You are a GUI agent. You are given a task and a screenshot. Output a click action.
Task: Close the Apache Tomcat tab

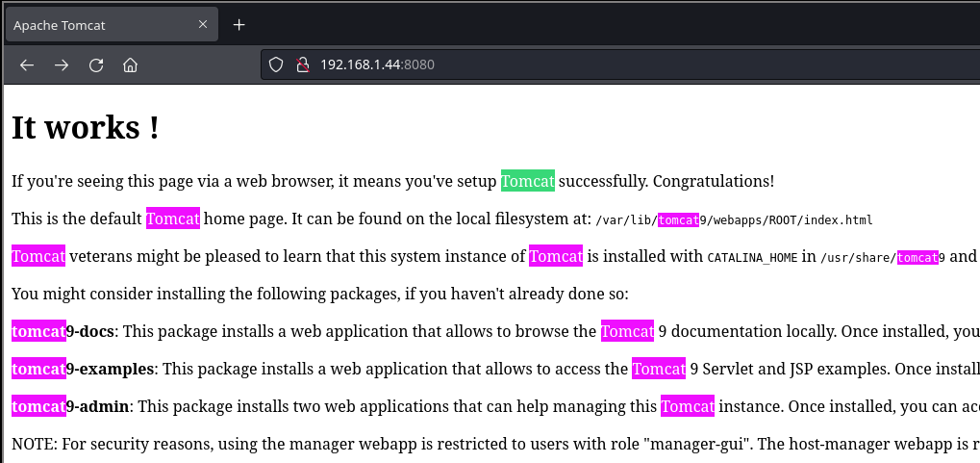tap(203, 26)
